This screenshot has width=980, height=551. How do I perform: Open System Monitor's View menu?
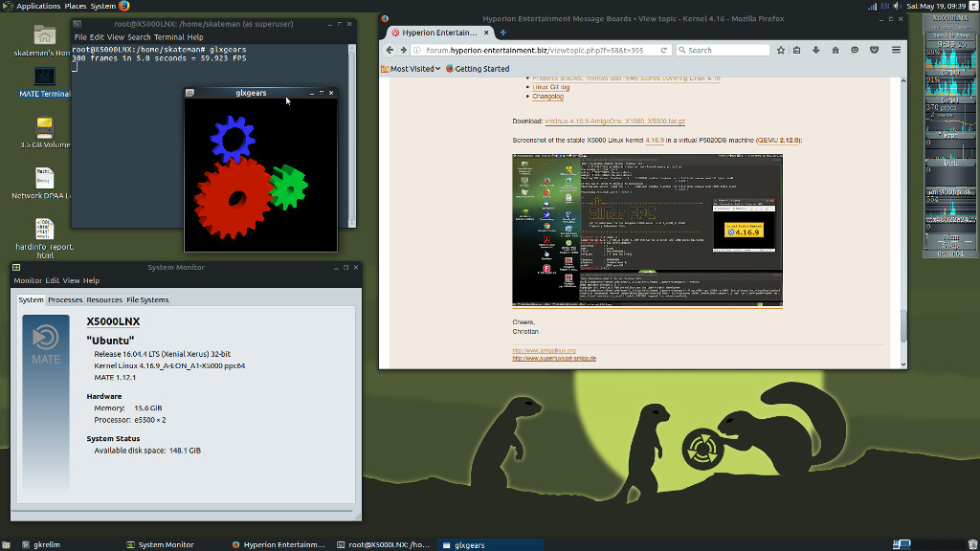click(71, 280)
